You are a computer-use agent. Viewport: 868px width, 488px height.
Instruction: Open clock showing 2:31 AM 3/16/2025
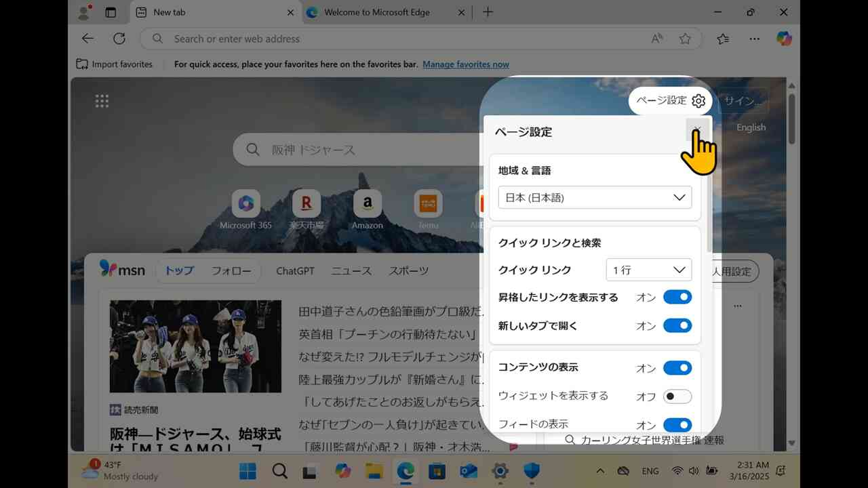[748, 471]
